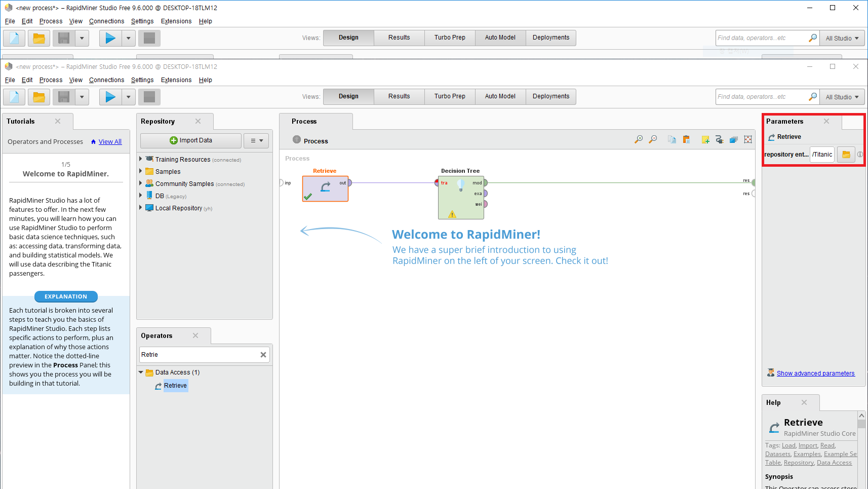
Task: Click Data Access tag link in Help
Action: point(834,463)
